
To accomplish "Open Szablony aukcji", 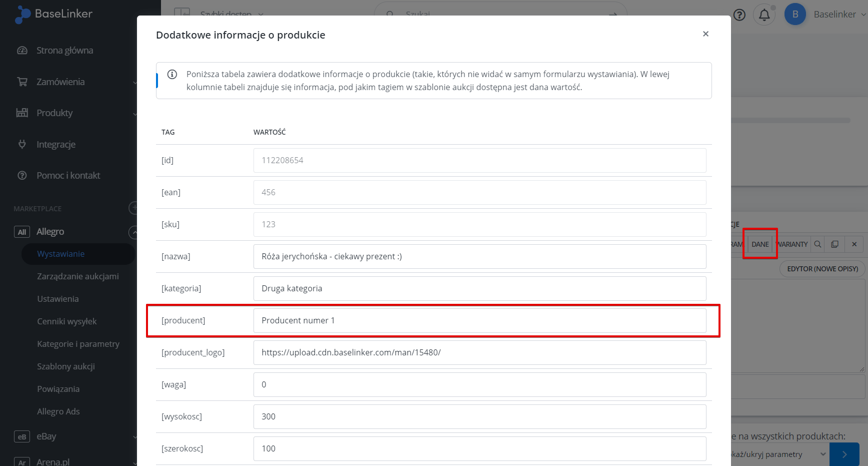I will [x=66, y=366].
